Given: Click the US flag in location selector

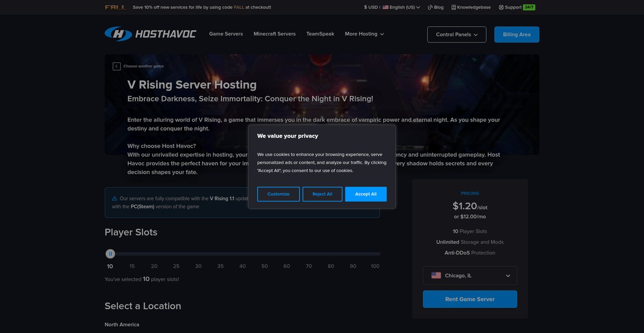Looking at the screenshot, I should [436, 276].
